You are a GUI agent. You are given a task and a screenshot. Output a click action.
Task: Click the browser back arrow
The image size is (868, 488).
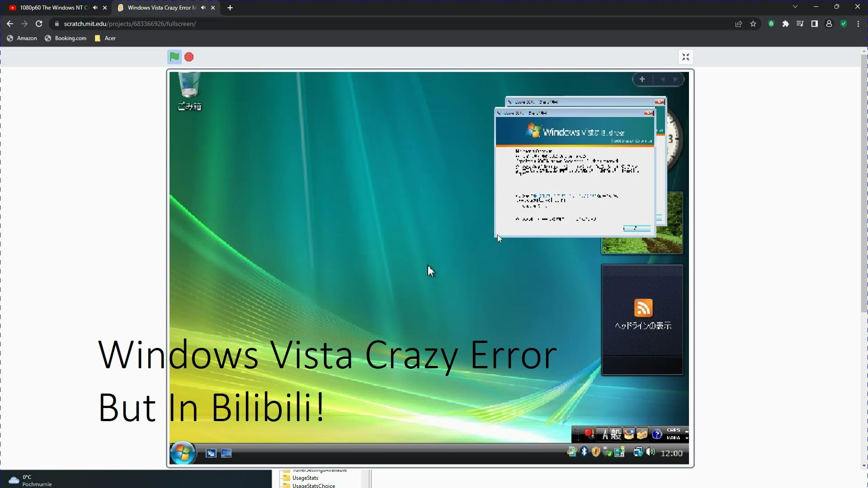click(10, 24)
